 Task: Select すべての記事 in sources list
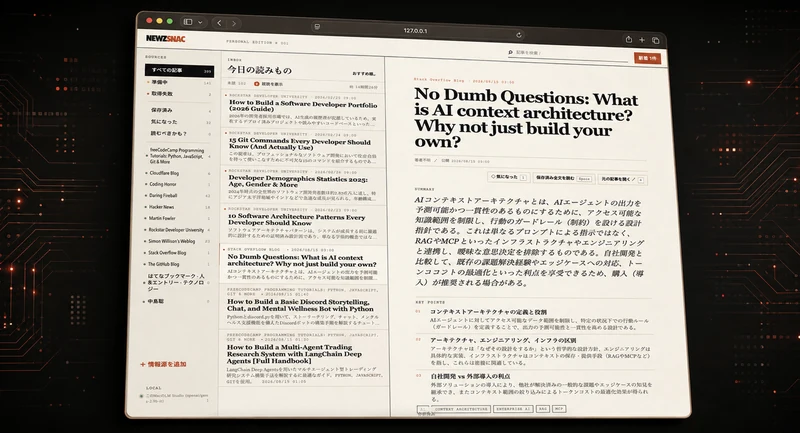(179, 70)
